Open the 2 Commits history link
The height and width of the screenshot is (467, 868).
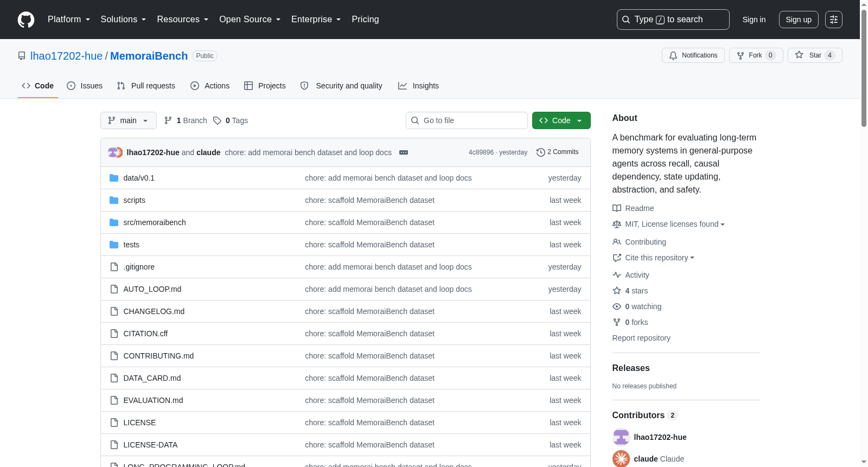click(x=557, y=152)
